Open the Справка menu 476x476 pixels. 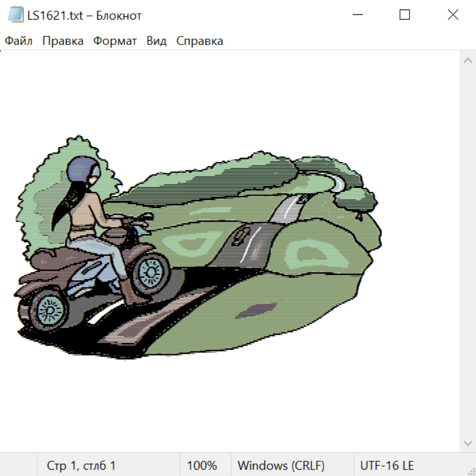(199, 41)
